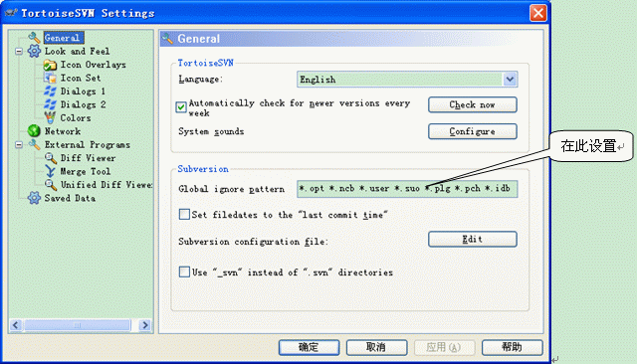Close the TortoiseSVN Settings window

tap(538, 13)
